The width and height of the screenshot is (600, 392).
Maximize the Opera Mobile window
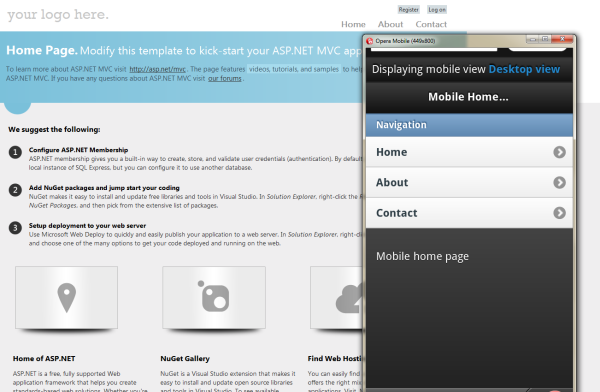(545, 39)
